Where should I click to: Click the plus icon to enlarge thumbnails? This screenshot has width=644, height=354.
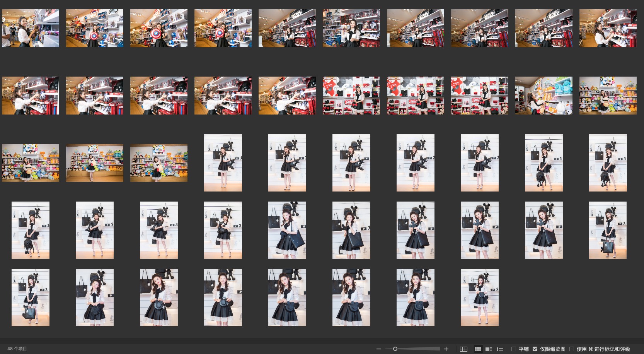pyautogui.click(x=446, y=349)
